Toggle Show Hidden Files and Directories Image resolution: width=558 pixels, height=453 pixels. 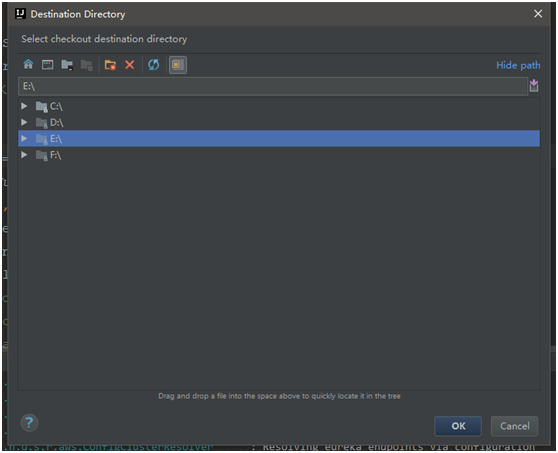point(178,65)
